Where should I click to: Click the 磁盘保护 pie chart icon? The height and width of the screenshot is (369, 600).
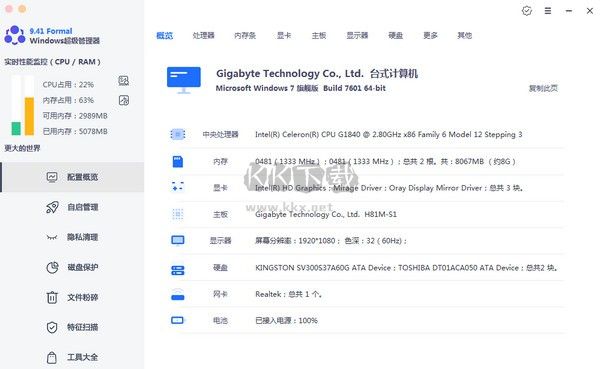(x=52, y=267)
